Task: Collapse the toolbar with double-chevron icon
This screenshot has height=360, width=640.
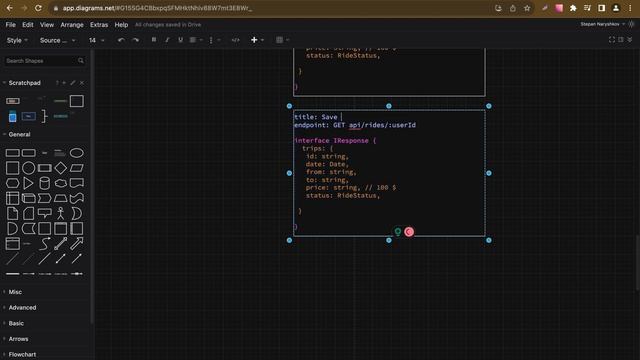Action: (x=630, y=40)
